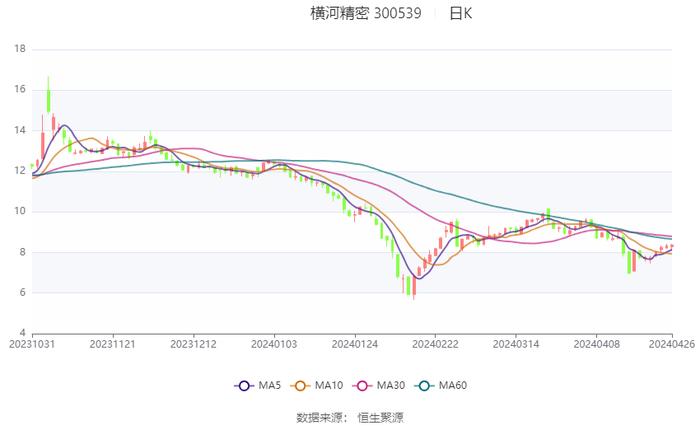Click x-axis date label 20240408
Screen dimensions: 700x426
tap(597, 344)
